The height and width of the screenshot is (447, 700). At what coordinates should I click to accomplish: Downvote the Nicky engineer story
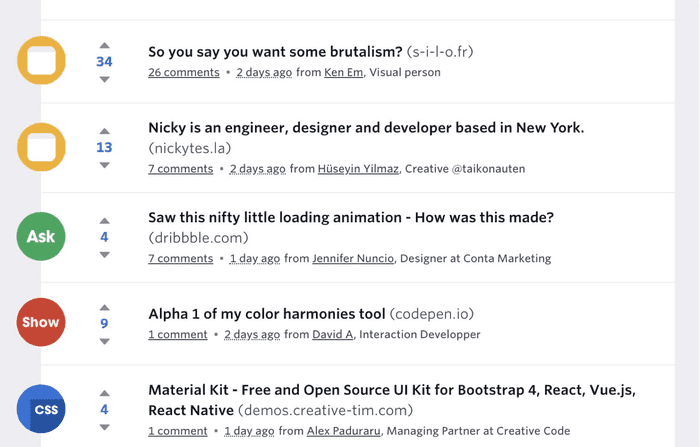104,165
